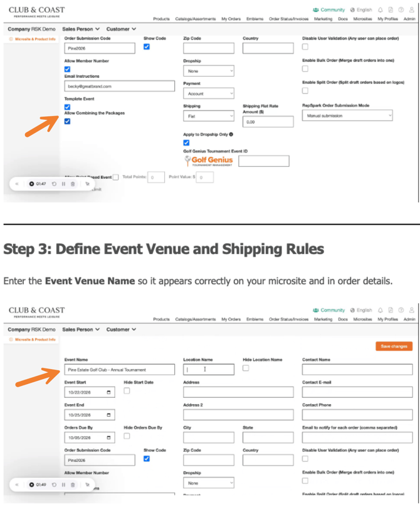Viewport: 420px width, 514px height.
Task: Toggle Allow Combining the Packages checkbox
Action: click(67, 121)
